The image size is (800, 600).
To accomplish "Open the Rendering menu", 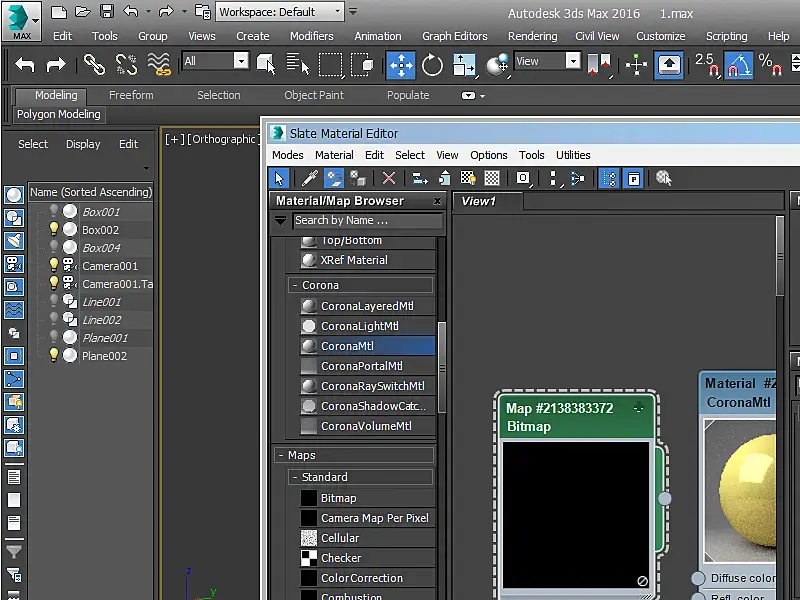I will (532, 36).
